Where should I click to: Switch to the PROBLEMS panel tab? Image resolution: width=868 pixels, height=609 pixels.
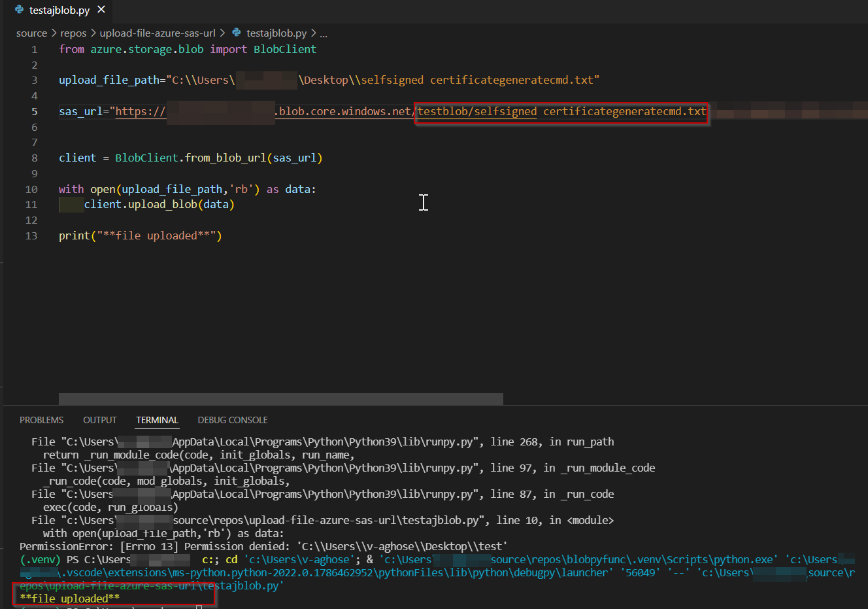tap(41, 420)
